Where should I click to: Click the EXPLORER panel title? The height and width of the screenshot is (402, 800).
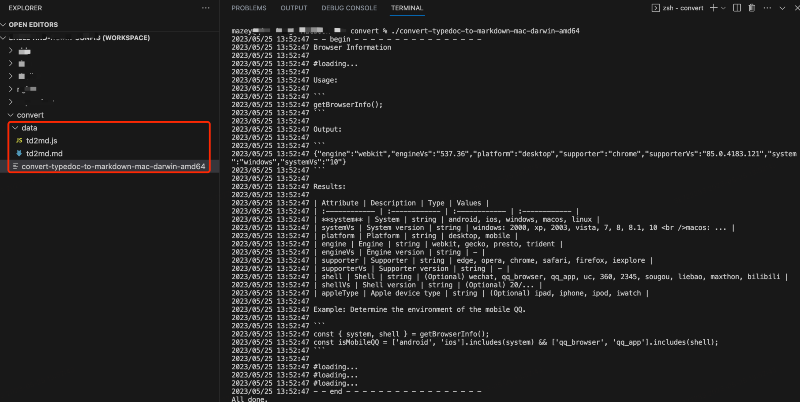tap(26, 8)
